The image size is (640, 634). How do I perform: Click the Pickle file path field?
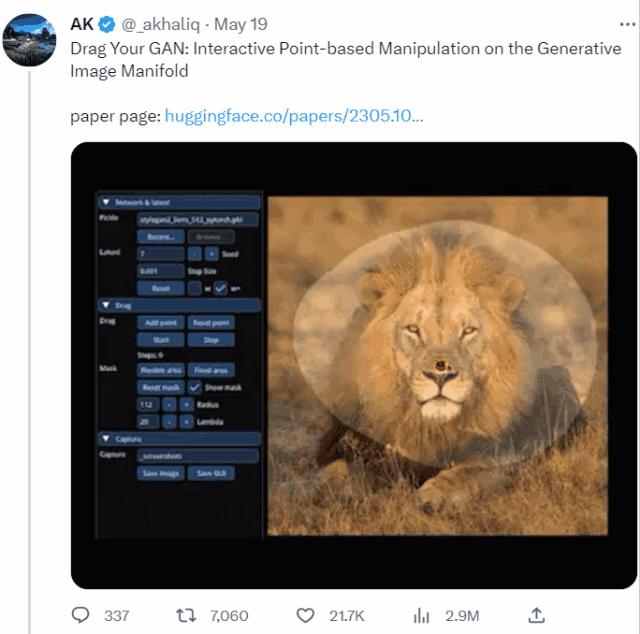tap(196, 219)
